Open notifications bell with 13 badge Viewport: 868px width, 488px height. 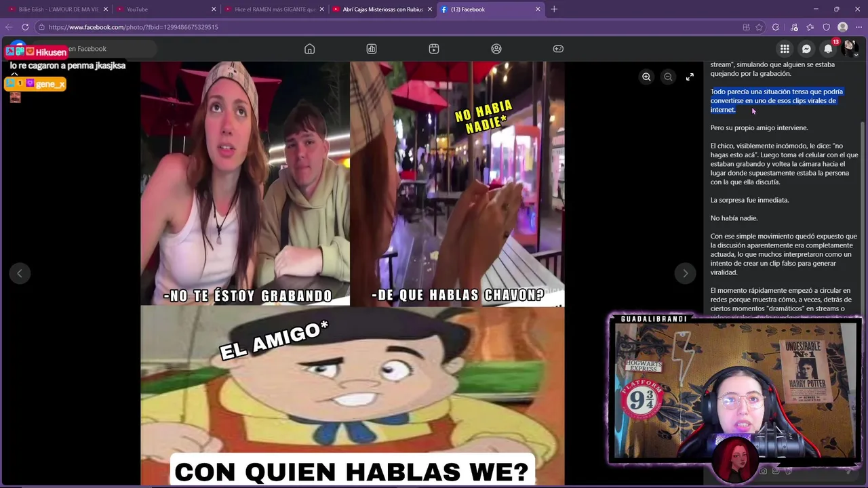pos(828,49)
